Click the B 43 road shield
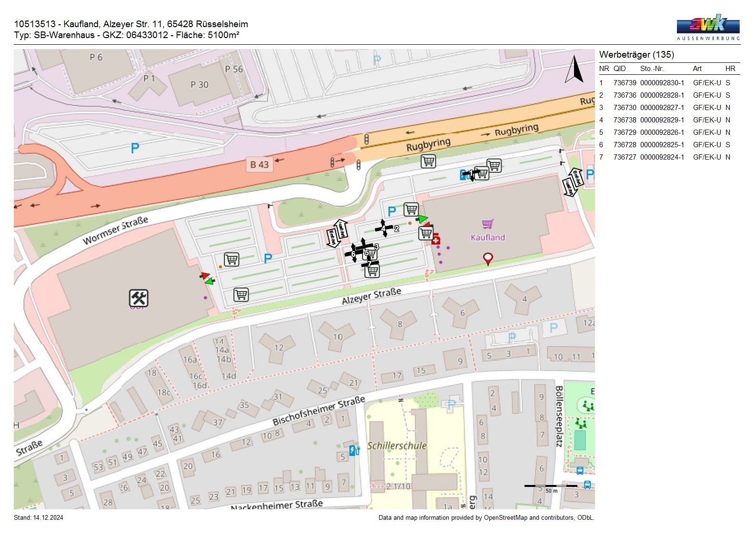 [260, 164]
